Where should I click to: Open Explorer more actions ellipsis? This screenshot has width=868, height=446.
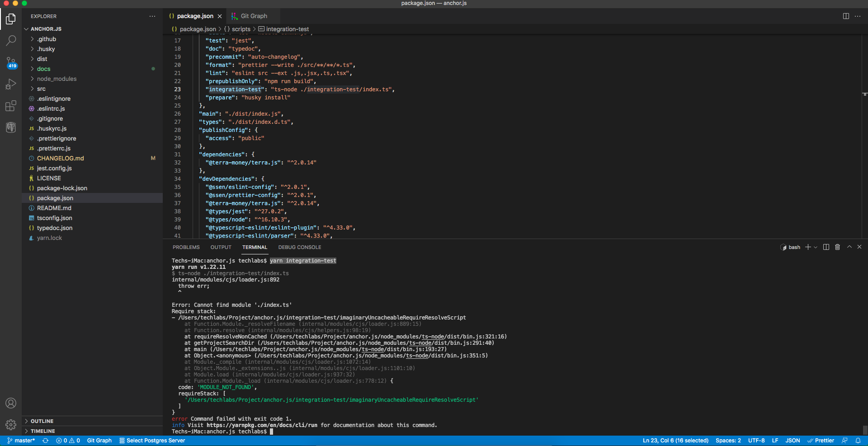(x=152, y=16)
